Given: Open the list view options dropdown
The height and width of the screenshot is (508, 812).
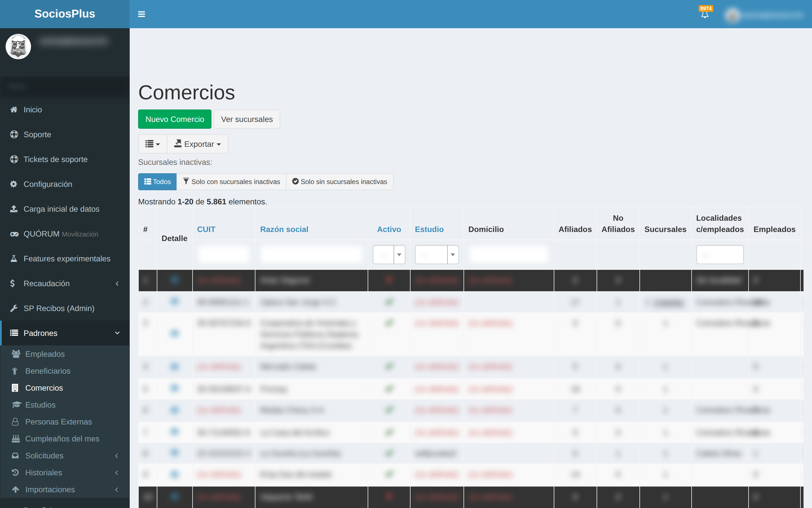Looking at the screenshot, I should [153, 144].
